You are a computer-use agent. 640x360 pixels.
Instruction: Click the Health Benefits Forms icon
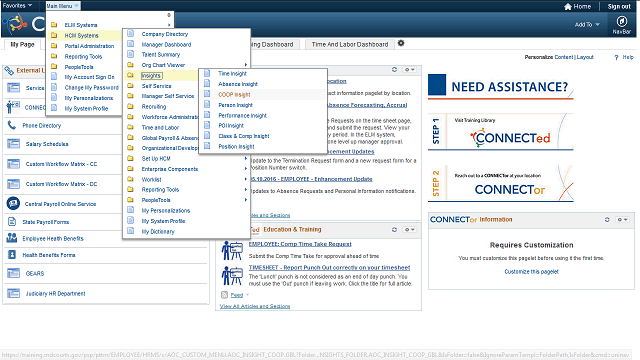[12, 255]
